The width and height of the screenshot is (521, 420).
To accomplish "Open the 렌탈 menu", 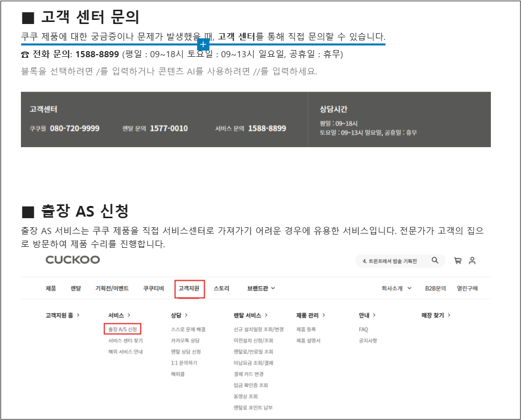I will 76,288.
